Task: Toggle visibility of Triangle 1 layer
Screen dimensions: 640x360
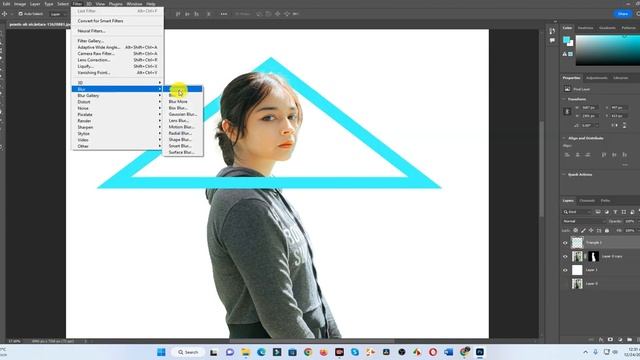Action: (x=565, y=243)
